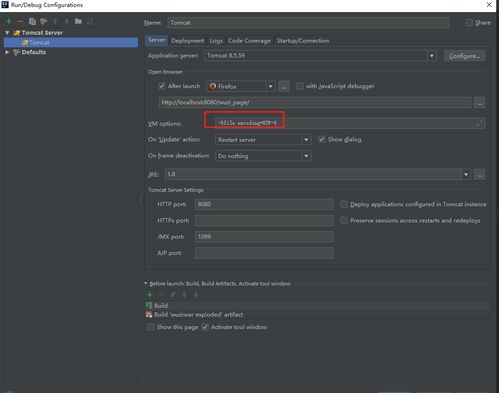Select 'Build wuziwar exploded artifact' row
The height and width of the screenshot is (393, 499).
[317, 314]
